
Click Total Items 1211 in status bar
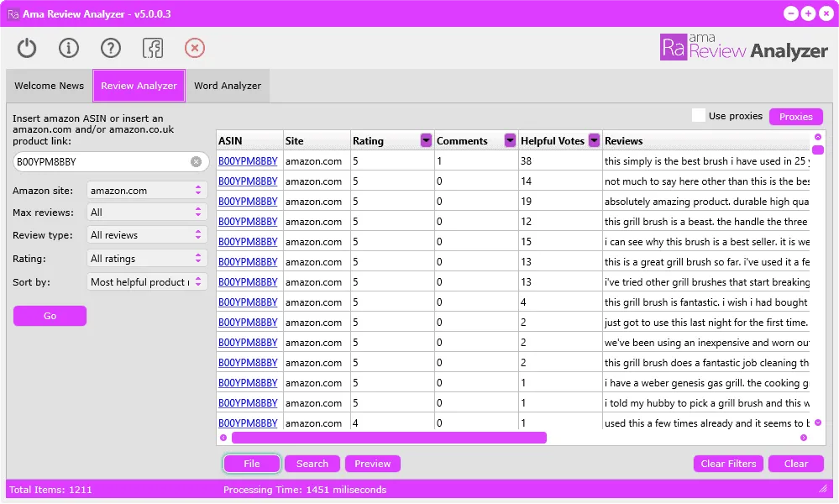coord(51,490)
